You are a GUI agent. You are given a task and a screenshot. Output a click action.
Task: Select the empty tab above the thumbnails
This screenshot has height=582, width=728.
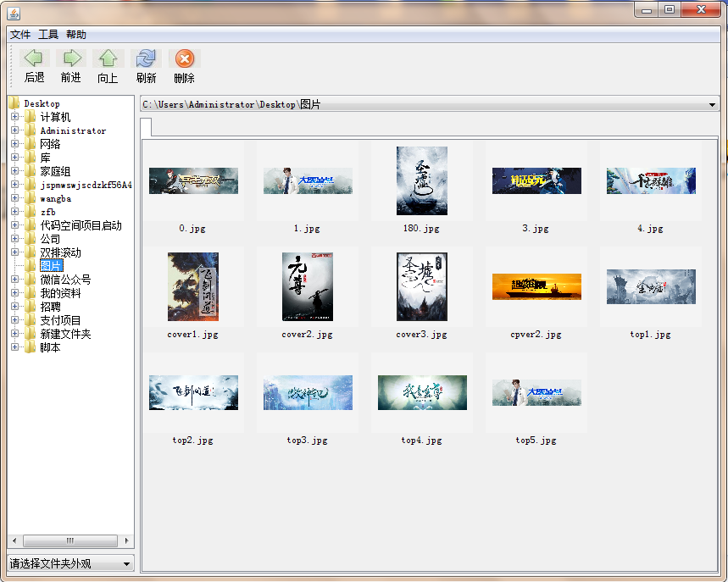click(x=146, y=127)
